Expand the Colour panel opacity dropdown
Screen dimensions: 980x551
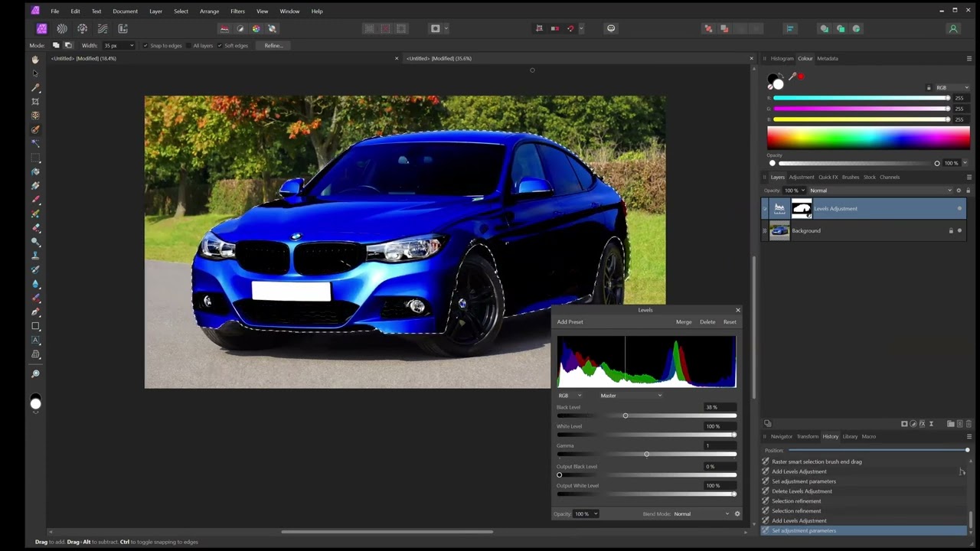click(x=965, y=162)
